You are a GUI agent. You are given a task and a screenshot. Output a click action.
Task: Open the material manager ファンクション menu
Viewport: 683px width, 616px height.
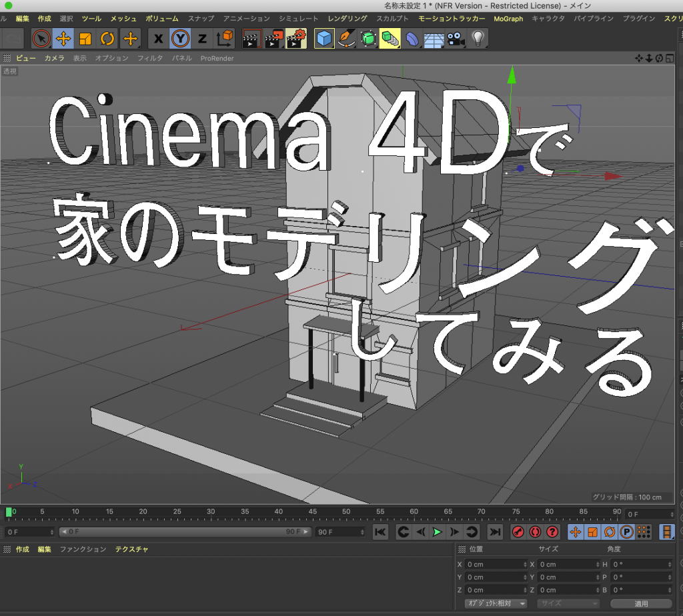point(83,549)
